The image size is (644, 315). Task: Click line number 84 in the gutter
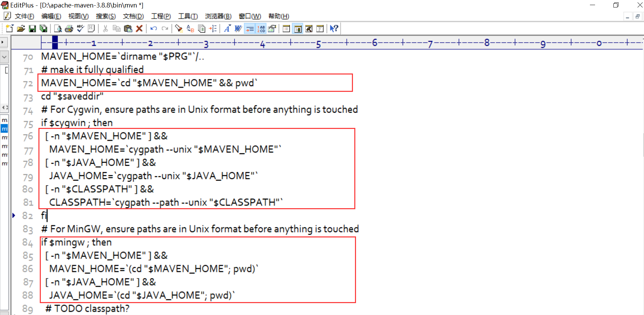point(28,243)
